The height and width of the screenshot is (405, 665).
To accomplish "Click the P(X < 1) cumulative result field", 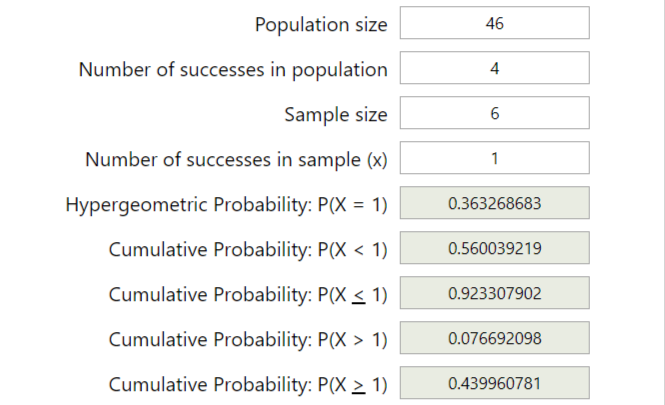I will coord(494,249).
